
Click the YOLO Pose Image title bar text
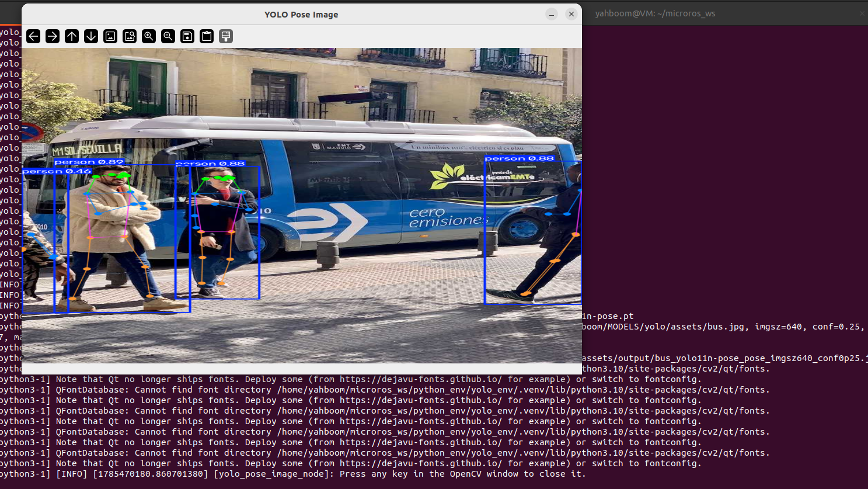pyautogui.click(x=301, y=15)
